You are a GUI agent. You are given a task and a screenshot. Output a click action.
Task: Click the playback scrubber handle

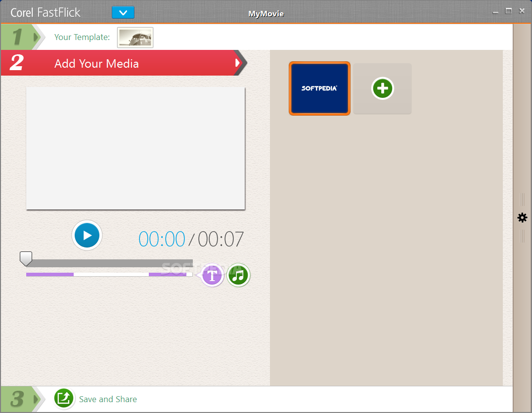click(x=26, y=259)
